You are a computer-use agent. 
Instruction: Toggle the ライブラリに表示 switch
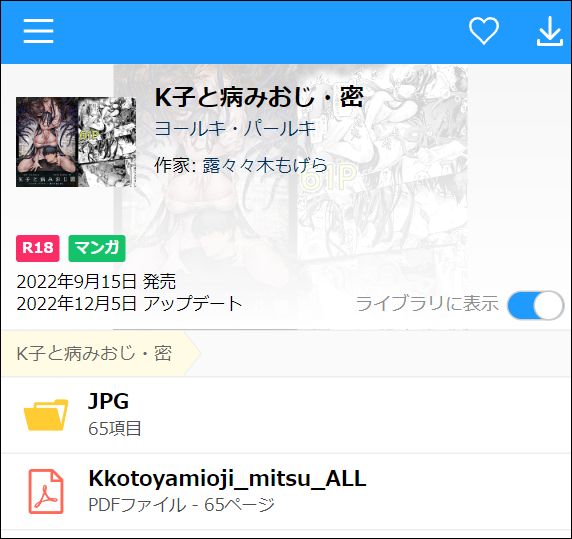[536, 305]
